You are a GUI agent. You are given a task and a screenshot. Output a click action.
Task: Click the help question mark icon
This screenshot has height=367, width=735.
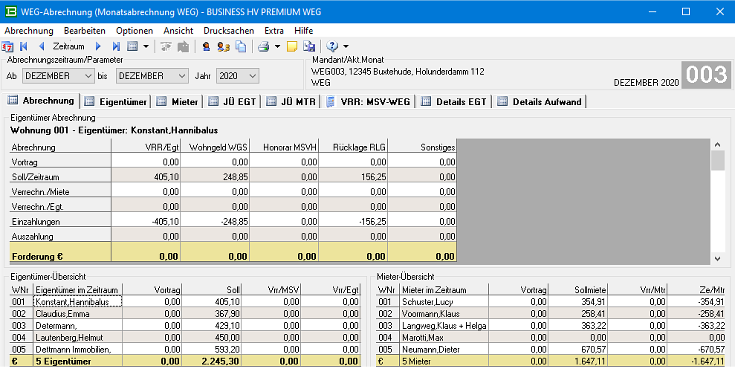[332, 46]
